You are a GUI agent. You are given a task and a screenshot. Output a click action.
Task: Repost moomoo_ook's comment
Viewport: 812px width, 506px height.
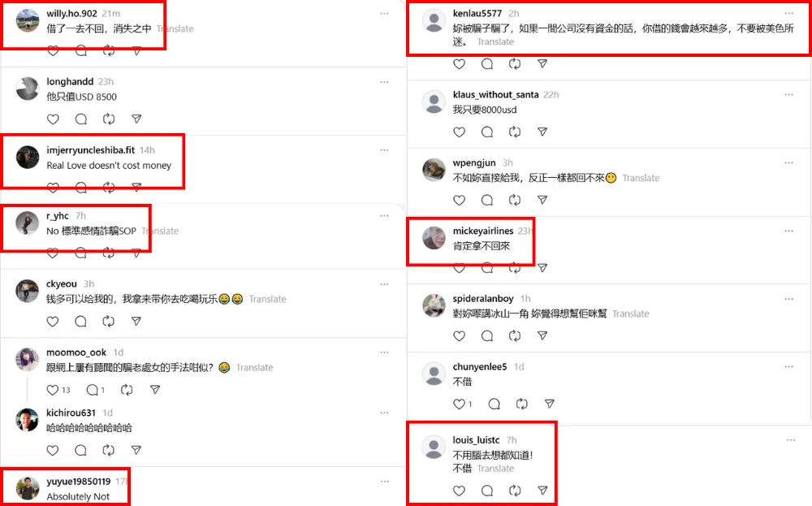click(x=127, y=390)
